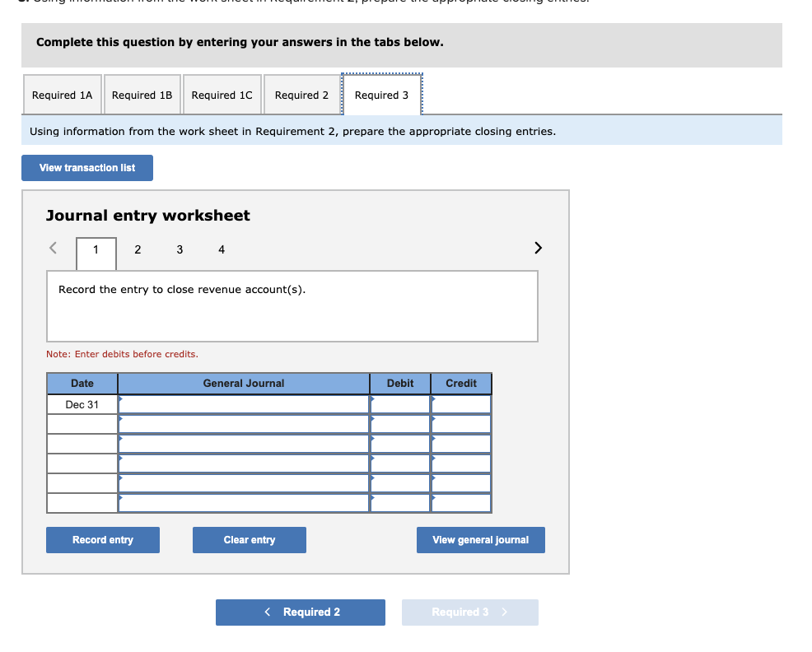
Task: Switch to the Required 1A tab
Action: (62, 94)
